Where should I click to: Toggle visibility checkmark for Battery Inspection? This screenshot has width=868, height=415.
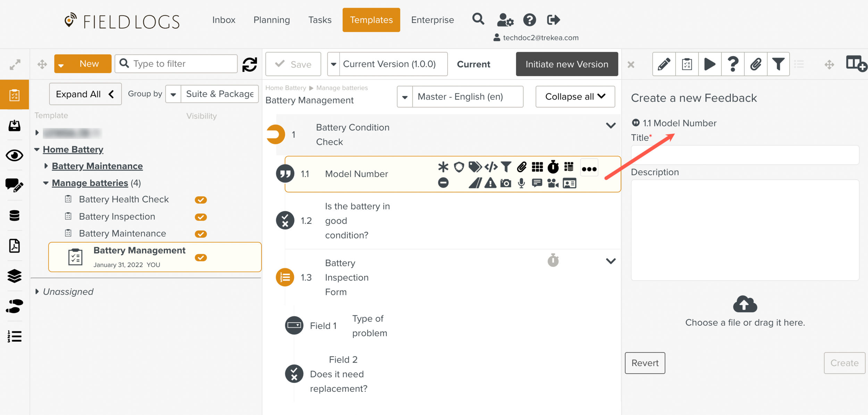tap(201, 217)
